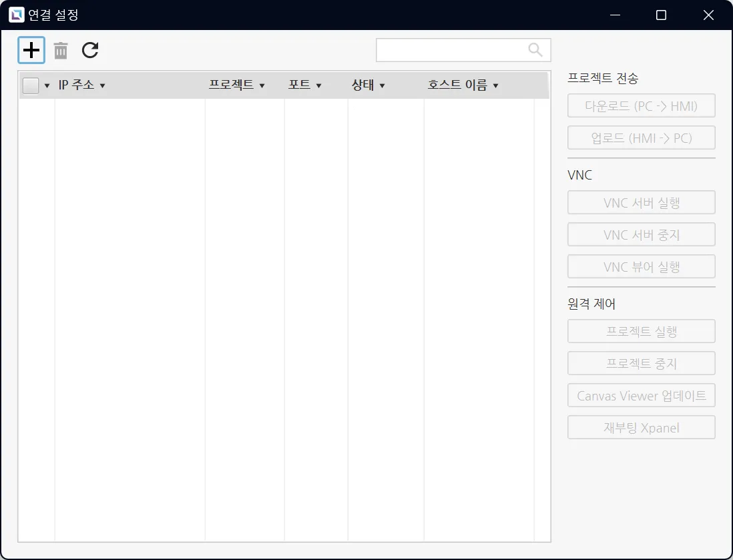Click the plus icon to add connection
733x560 pixels.
click(31, 50)
